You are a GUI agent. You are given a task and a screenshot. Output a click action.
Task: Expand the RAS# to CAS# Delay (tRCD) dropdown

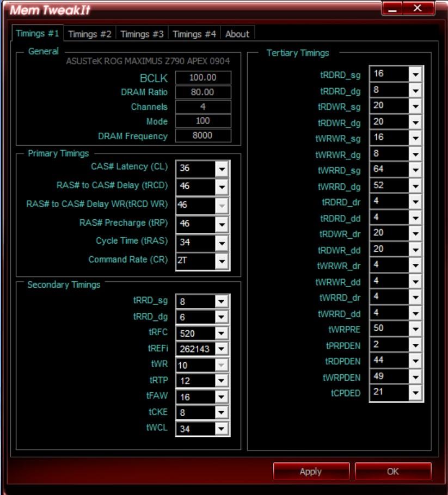(x=222, y=187)
